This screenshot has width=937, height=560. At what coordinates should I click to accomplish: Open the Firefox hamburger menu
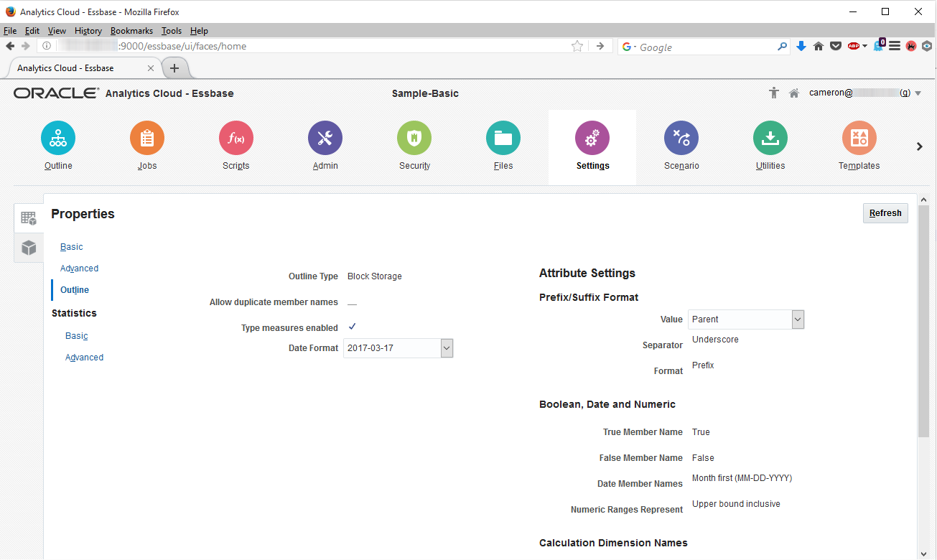pyautogui.click(x=895, y=46)
